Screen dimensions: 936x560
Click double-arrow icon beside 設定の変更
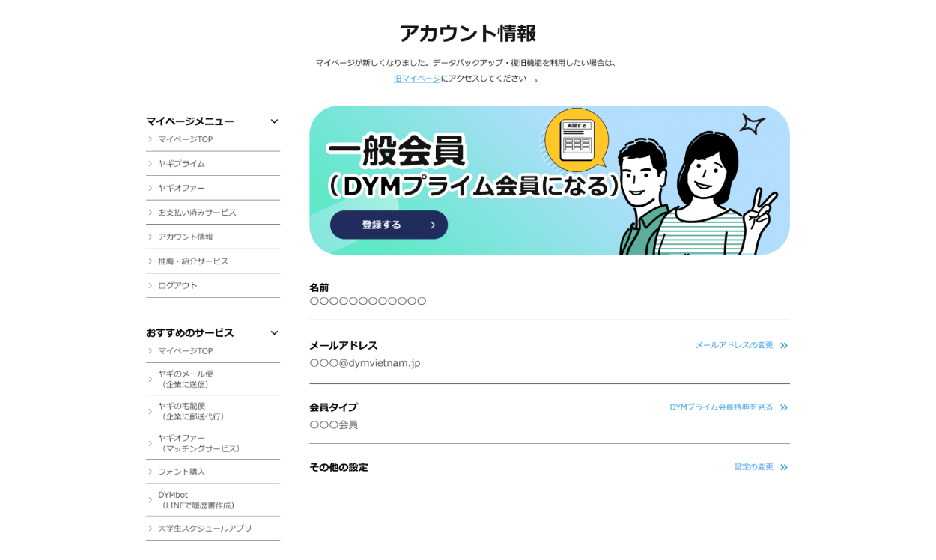[x=784, y=467]
